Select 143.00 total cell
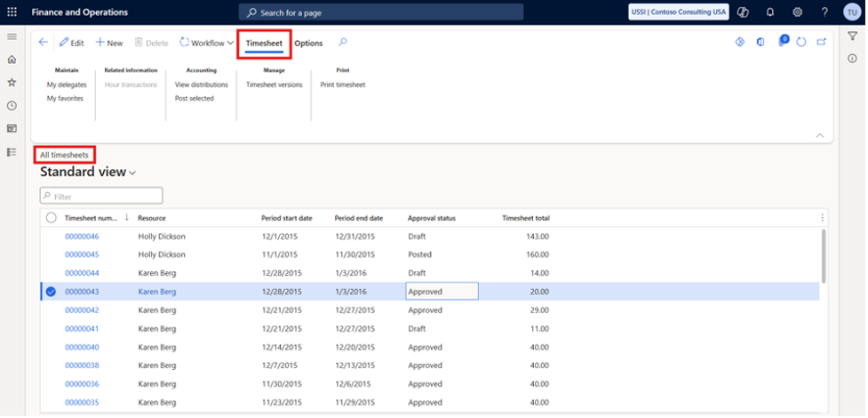The height and width of the screenshot is (418, 868). click(538, 237)
